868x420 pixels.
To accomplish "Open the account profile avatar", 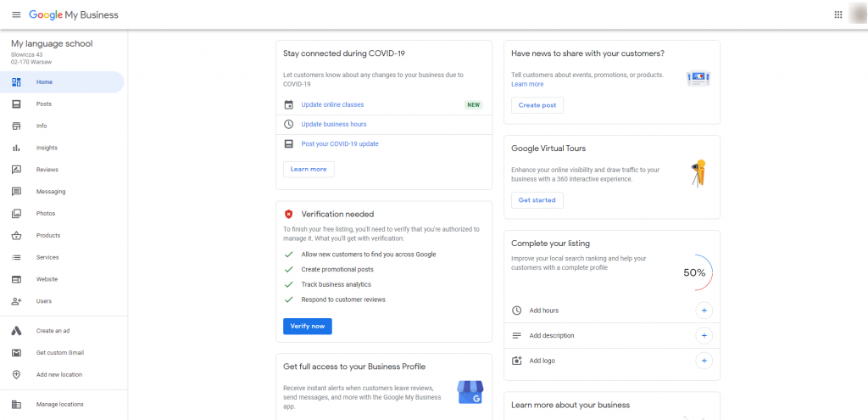I will coord(858,15).
